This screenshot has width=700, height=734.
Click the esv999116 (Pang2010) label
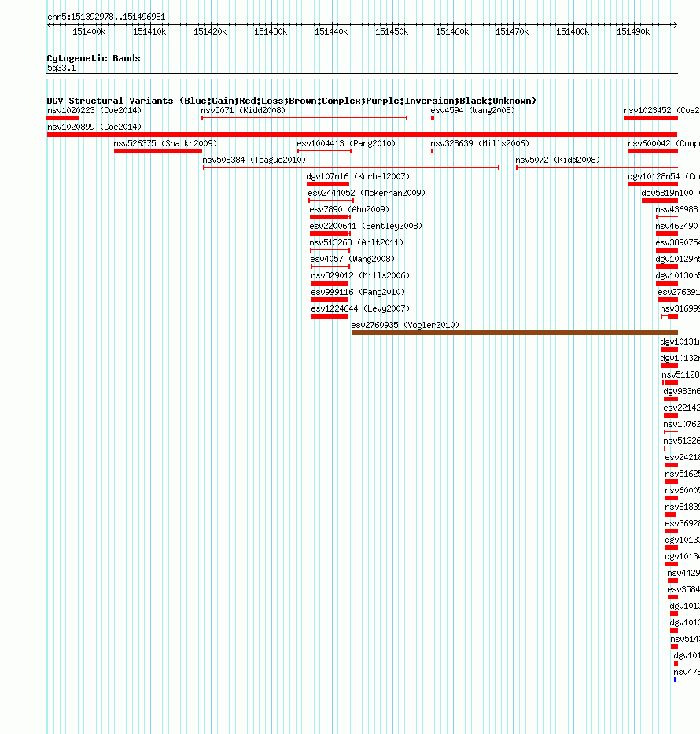(x=358, y=292)
